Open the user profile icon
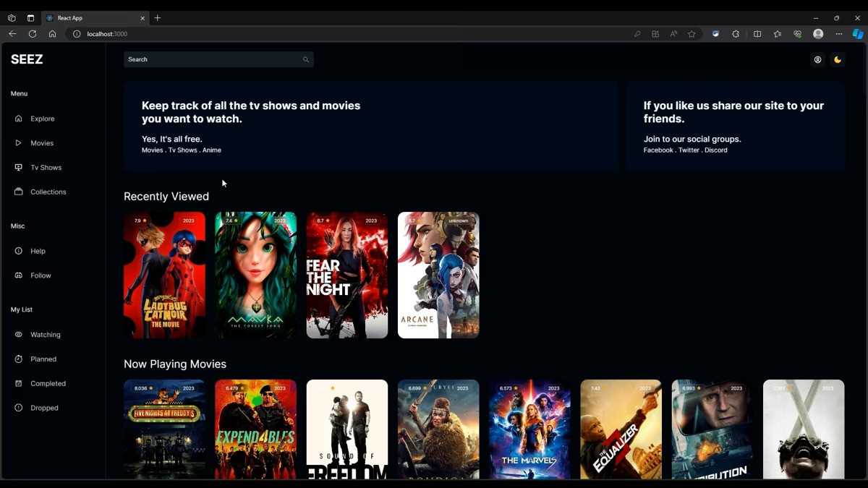Viewport: 868px width, 488px height. point(817,60)
